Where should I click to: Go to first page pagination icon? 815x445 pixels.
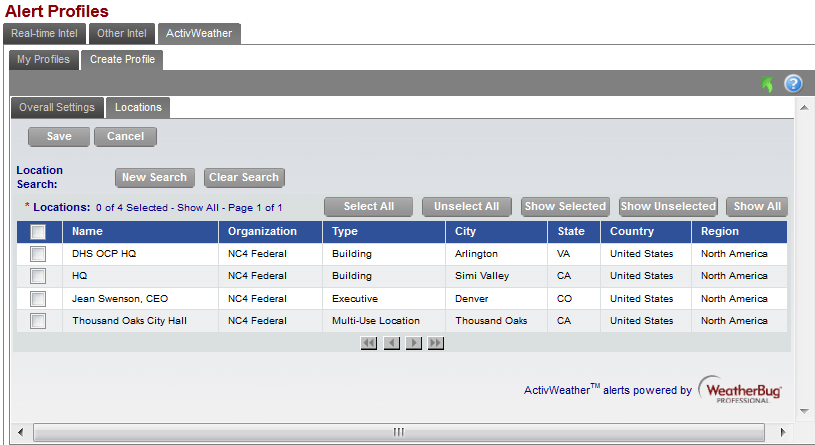pyautogui.click(x=369, y=343)
